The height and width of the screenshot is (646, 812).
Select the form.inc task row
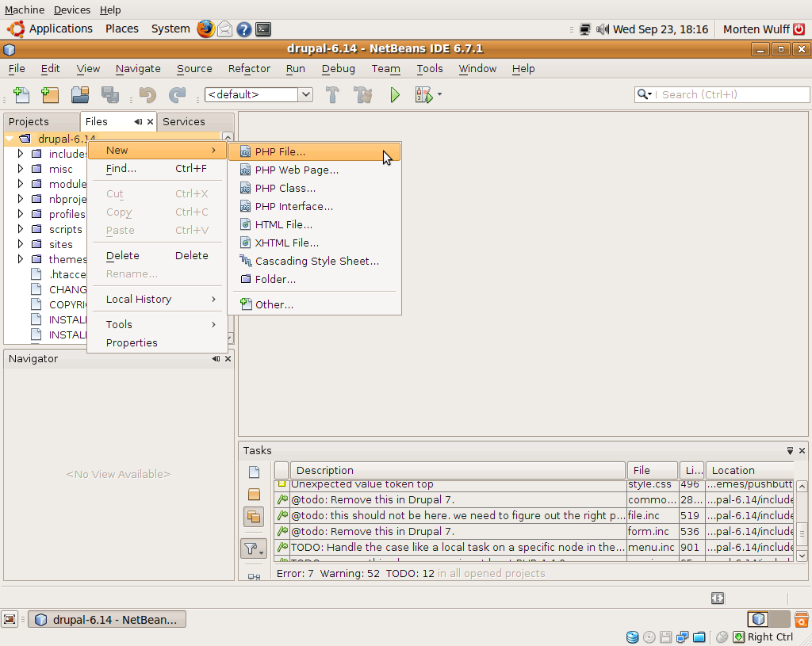[534, 531]
